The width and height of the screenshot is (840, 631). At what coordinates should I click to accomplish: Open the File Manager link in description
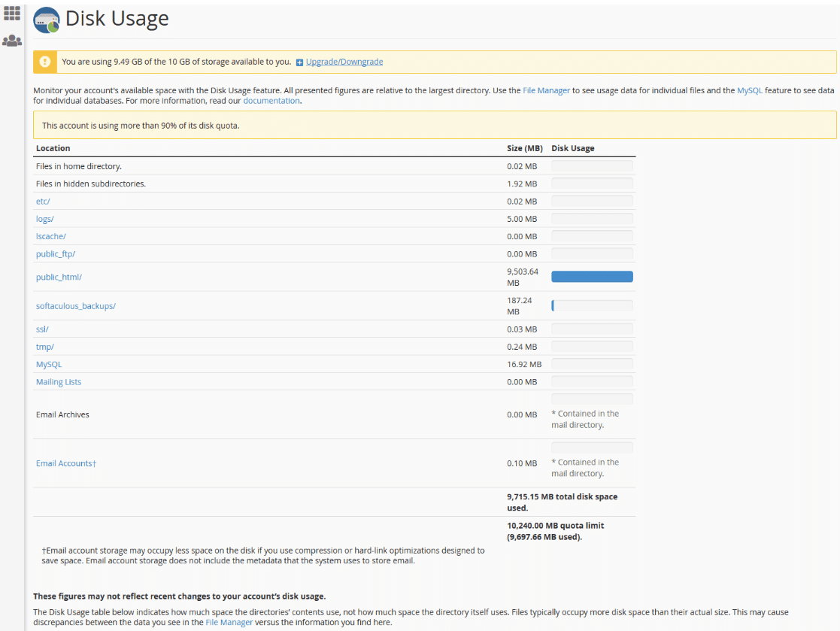pyautogui.click(x=546, y=90)
